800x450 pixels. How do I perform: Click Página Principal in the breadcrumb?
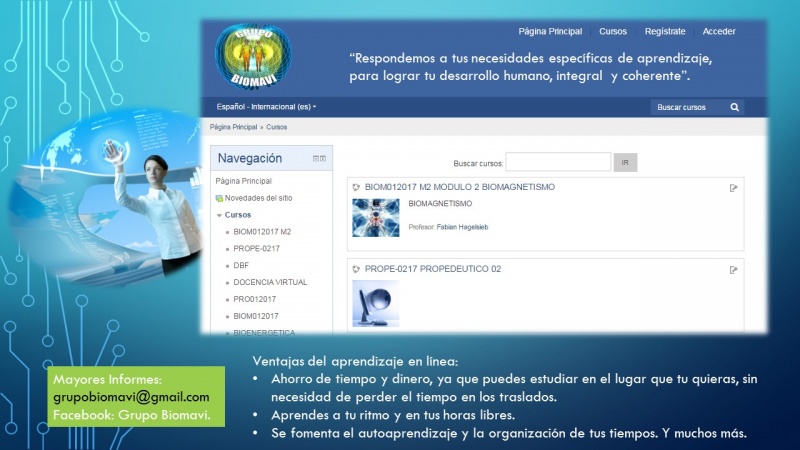[x=233, y=127]
